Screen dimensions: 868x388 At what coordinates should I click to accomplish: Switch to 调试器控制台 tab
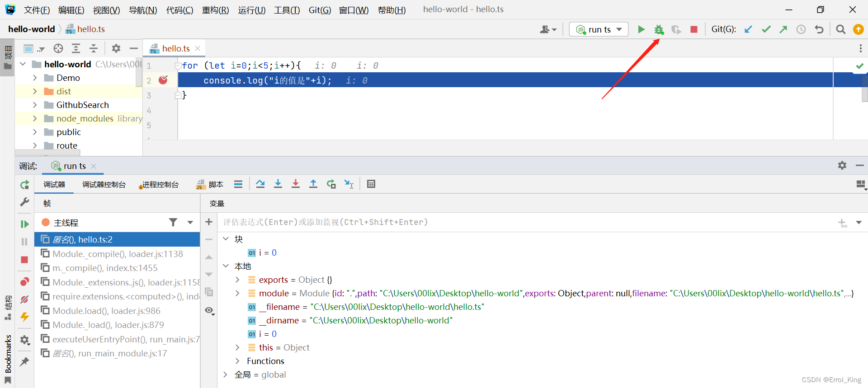pos(104,184)
